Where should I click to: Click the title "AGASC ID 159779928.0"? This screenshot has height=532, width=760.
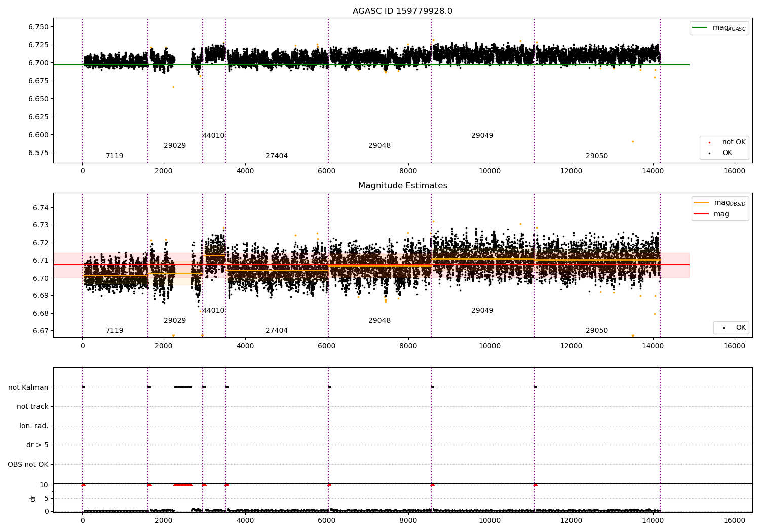pos(403,11)
